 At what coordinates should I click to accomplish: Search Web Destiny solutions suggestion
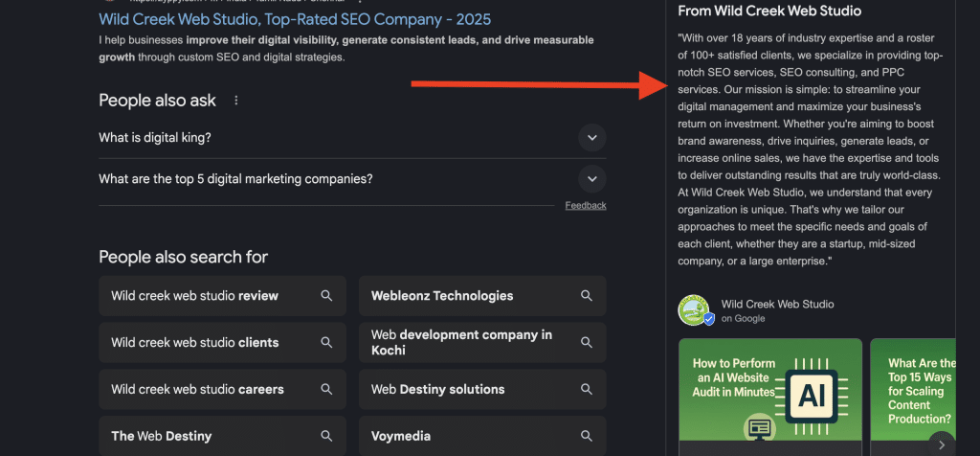click(x=482, y=389)
